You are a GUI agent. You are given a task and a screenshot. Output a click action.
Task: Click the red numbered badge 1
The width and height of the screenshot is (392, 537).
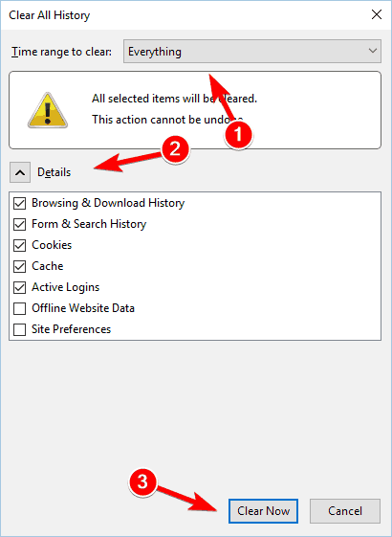coord(238,135)
